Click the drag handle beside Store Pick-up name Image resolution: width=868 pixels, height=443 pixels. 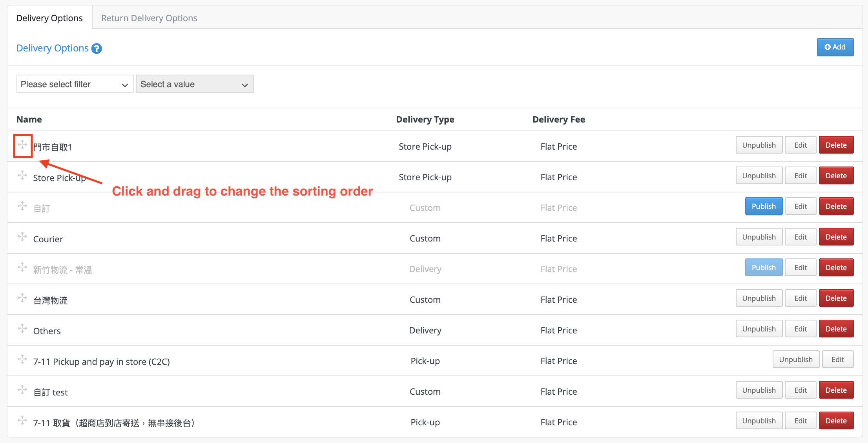[22, 176]
